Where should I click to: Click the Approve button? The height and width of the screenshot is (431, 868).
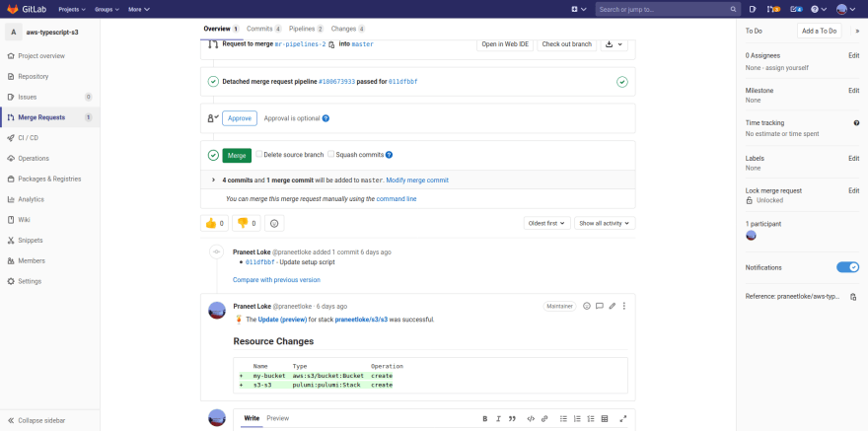coord(240,118)
